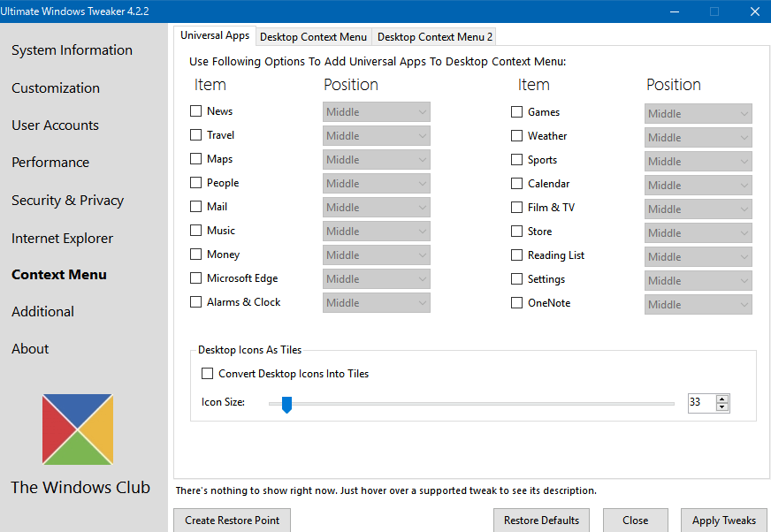Open the Additional section
771x532 pixels.
pos(42,312)
